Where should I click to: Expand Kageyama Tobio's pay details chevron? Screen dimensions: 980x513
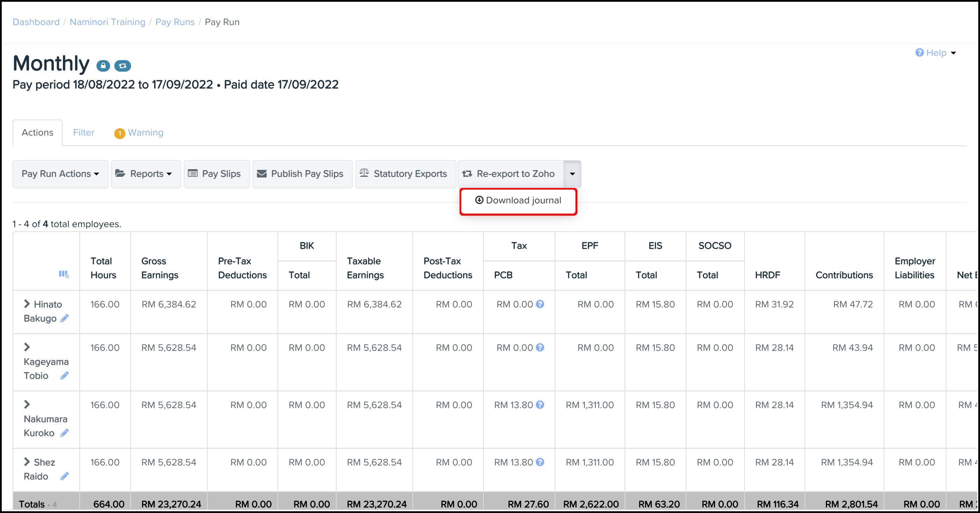click(x=27, y=347)
